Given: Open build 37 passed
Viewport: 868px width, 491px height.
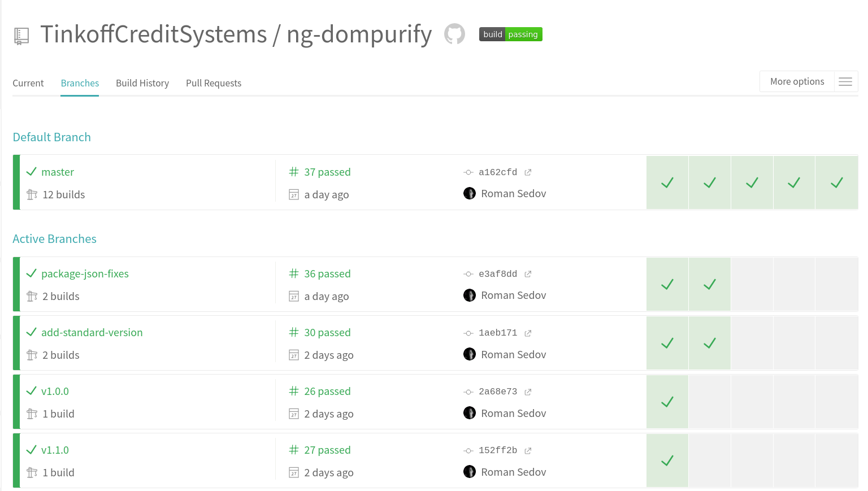Looking at the screenshot, I should pos(327,172).
